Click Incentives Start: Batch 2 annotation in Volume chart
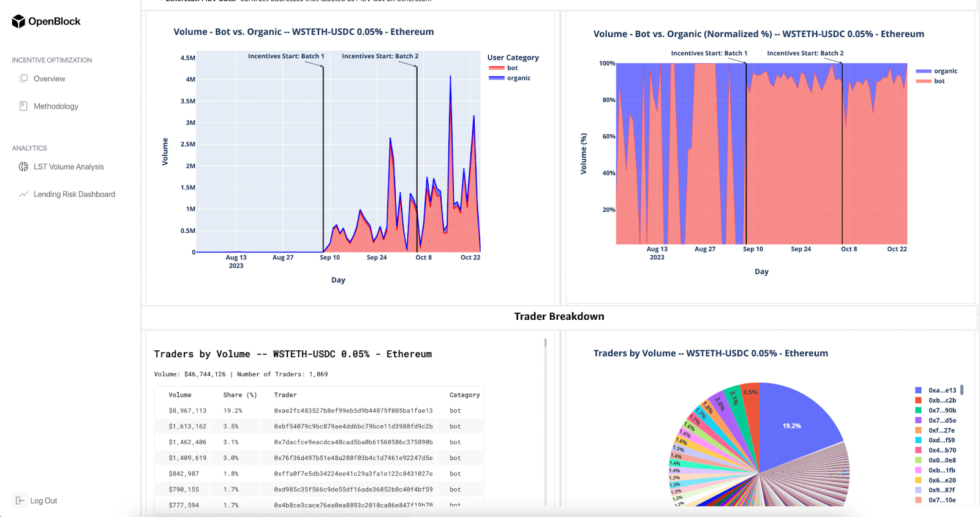This screenshot has width=980, height=517. point(380,56)
